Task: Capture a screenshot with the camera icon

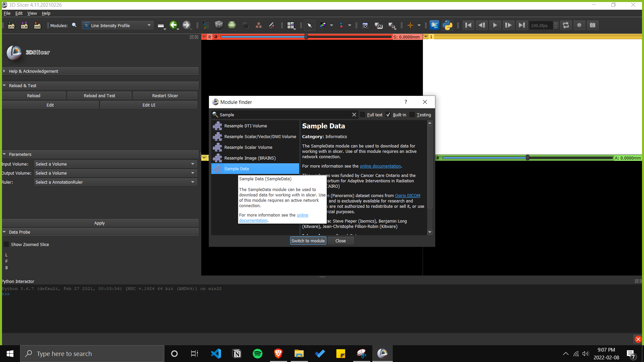Action: [365, 25]
